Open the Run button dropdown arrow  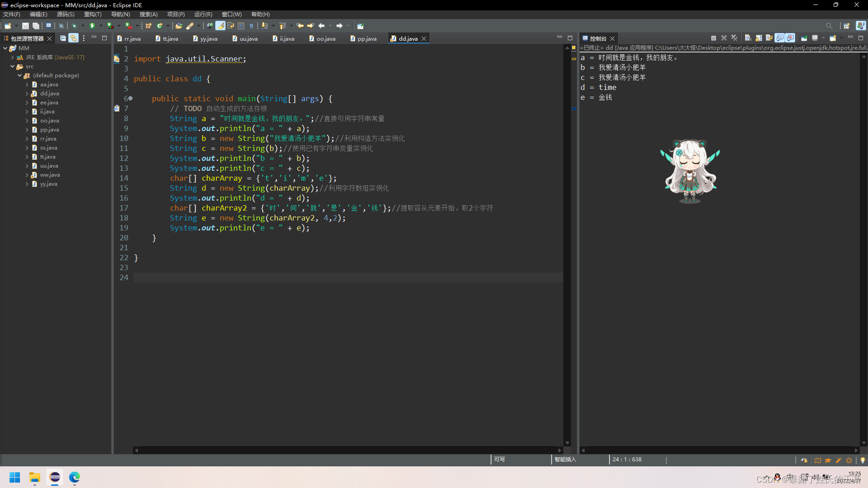(101, 26)
